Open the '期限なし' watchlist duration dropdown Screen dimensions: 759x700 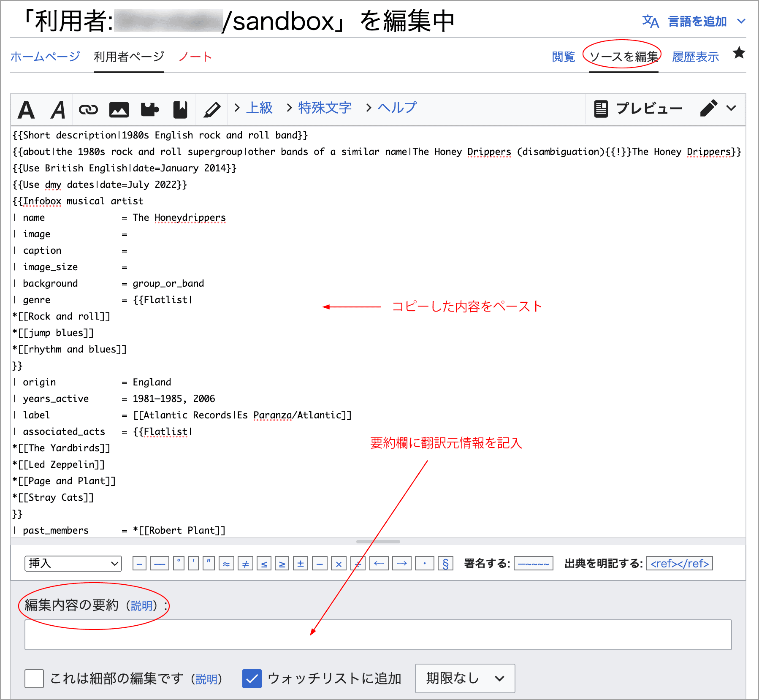465,678
